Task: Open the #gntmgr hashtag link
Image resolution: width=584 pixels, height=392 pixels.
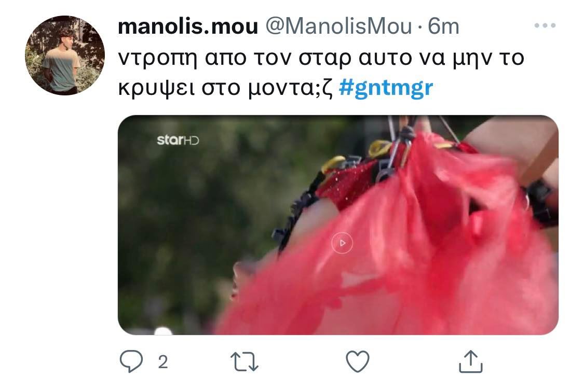Action: coord(386,88)
